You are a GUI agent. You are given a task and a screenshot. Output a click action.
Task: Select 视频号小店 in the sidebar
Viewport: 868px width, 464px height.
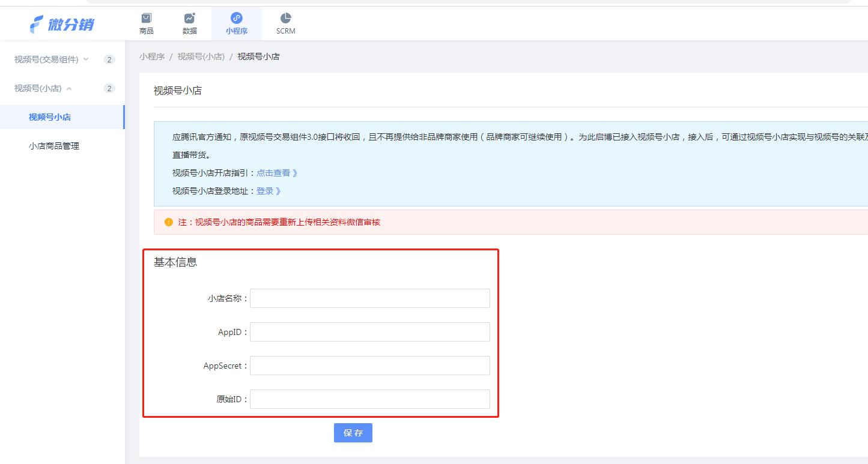point(50,117)
